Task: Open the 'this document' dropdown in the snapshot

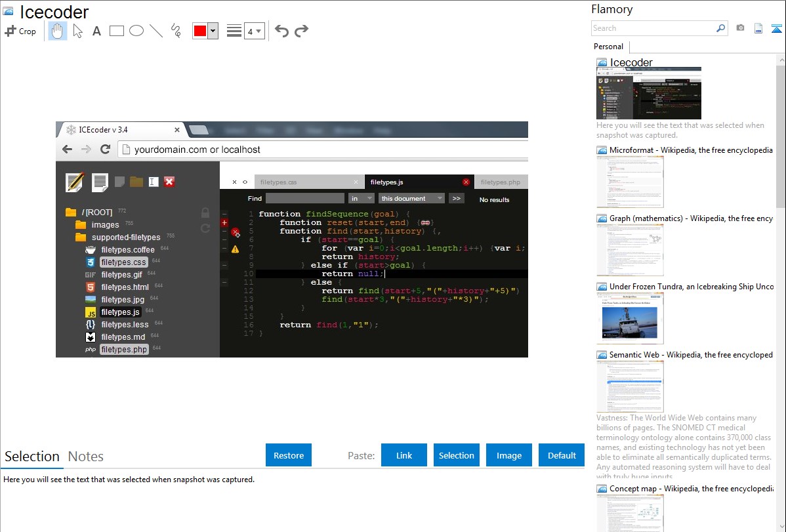Action: [x=411, y=199]
